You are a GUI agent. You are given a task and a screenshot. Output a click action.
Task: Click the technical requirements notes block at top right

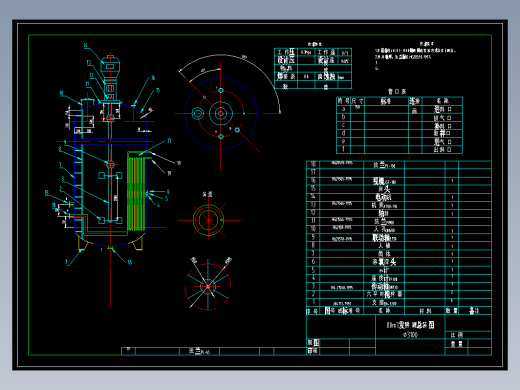pyautogui.click(x=415, y=56)
